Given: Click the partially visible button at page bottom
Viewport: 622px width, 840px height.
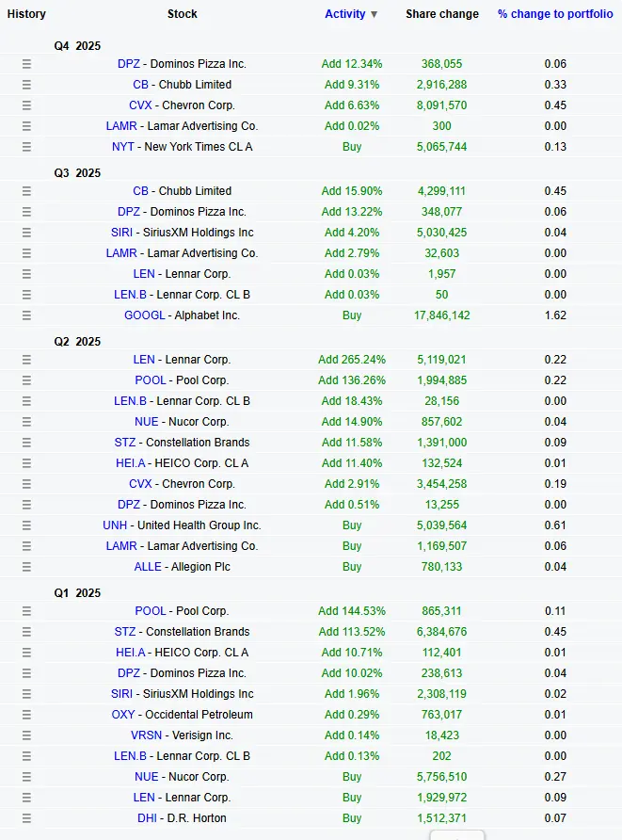Looking at the screenshot, I should tap(457, 837).
